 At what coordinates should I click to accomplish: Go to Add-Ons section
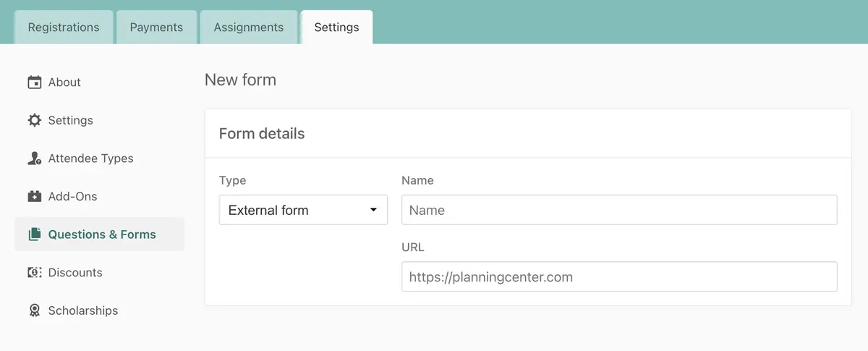[99, 196]
